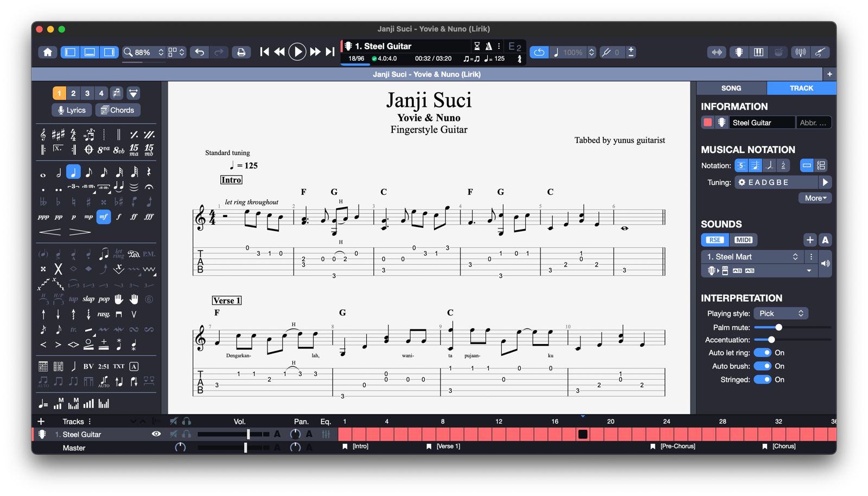Open the Lyrics editor button
The height and width of the screenshot is (496, 868).
tap(72, 110)
